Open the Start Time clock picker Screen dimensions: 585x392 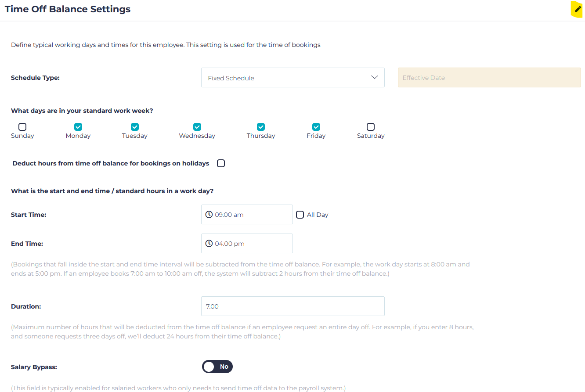pos(209,214)
